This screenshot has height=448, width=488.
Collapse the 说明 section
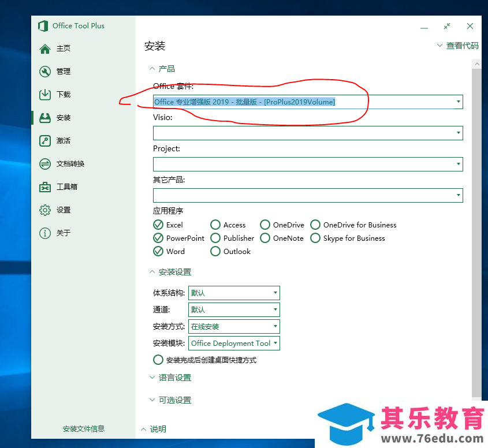[154, 429]
